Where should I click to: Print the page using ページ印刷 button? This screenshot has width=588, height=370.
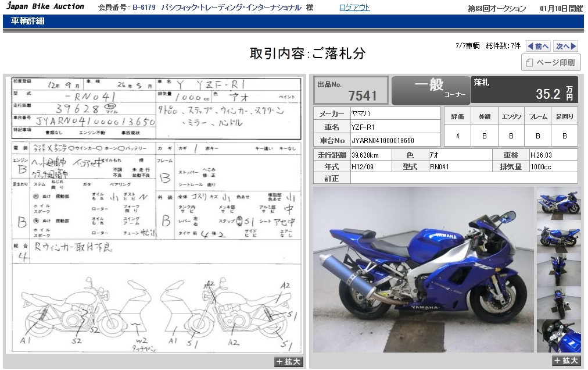click(x=551, y=62)
